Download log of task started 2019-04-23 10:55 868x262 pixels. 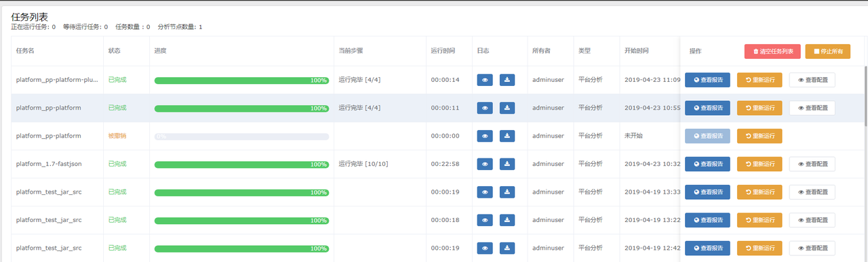[x=508, y=108]
